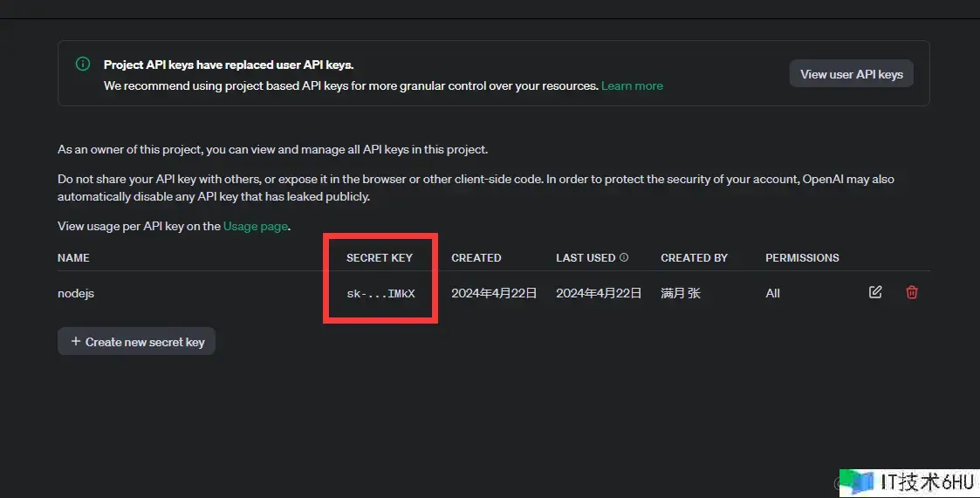This screenshot has width=980, height=498.
Task: Click the LAST USED column header
Action: pyautogui.click(x=586, y=257)
